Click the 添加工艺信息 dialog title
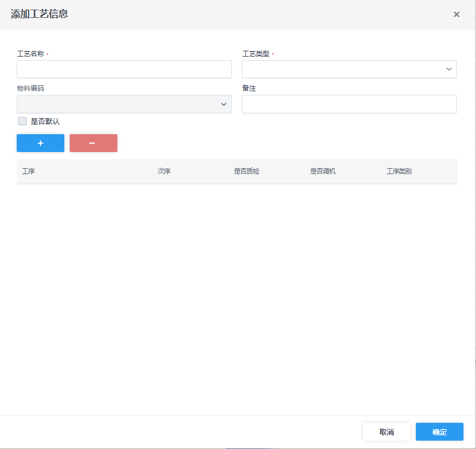Viewport: 476px width, 449px height. 39,14
